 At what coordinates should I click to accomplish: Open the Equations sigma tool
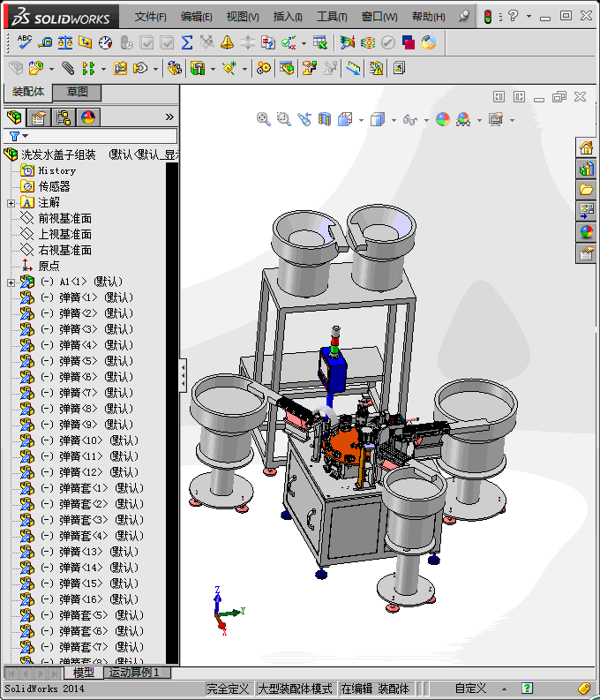187,42
